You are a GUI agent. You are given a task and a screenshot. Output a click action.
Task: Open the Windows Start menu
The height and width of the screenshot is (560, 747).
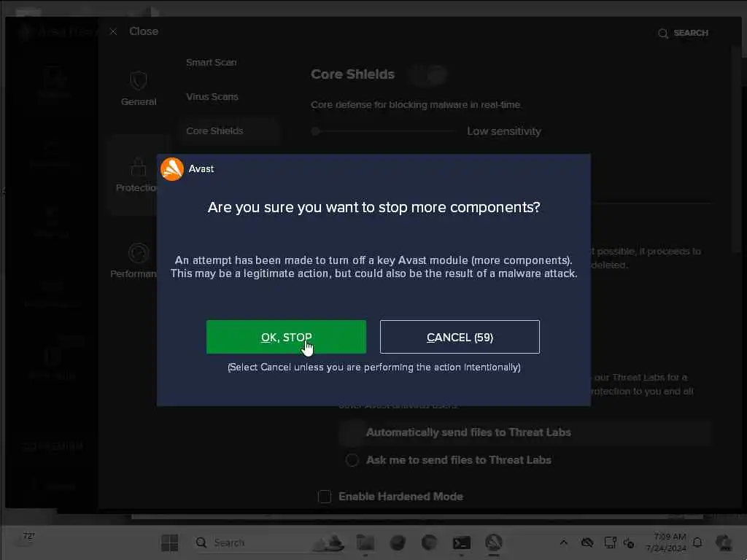click(x=169, y=542)
